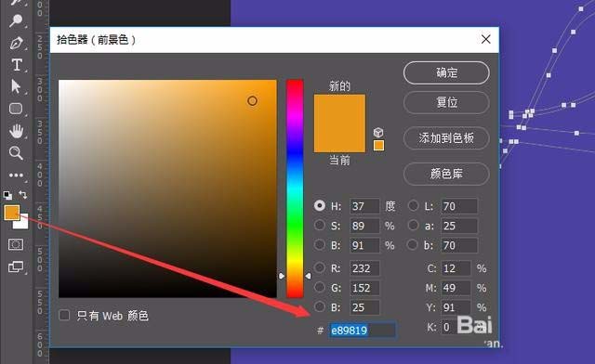Click the Y yellow field showing 91

[x=456, y=307]
